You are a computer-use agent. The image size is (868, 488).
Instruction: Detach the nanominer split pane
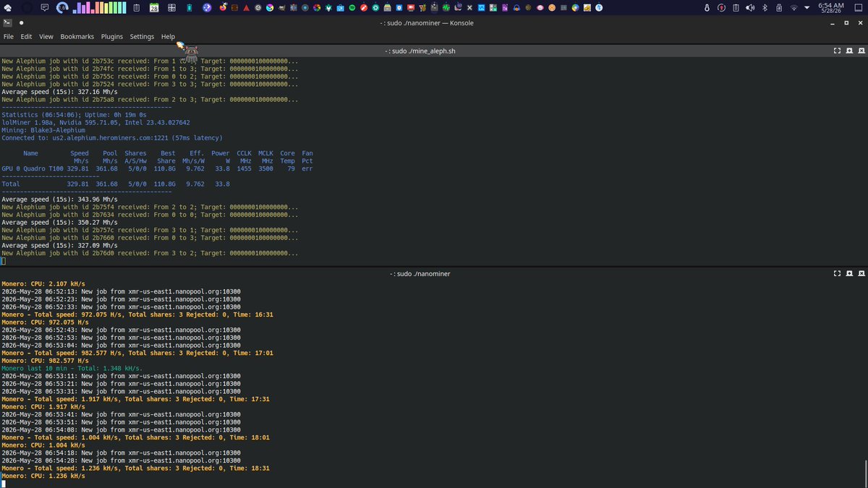[848, 274]
